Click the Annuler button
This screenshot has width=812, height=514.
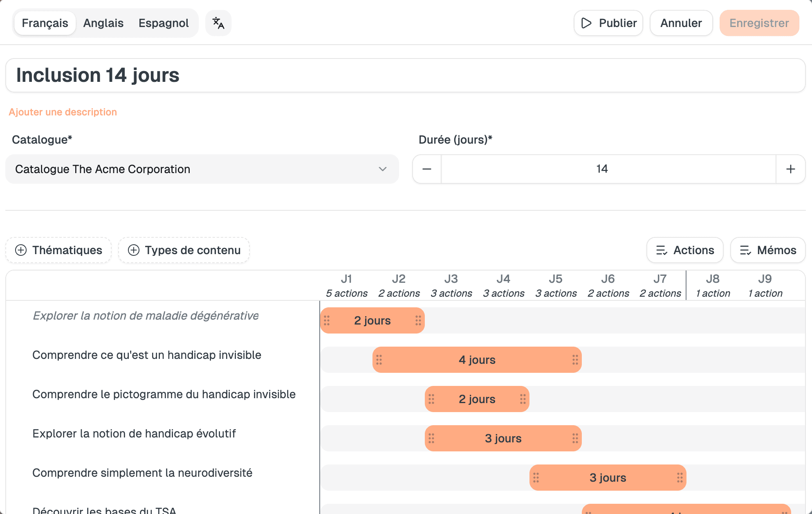(681, 23)
